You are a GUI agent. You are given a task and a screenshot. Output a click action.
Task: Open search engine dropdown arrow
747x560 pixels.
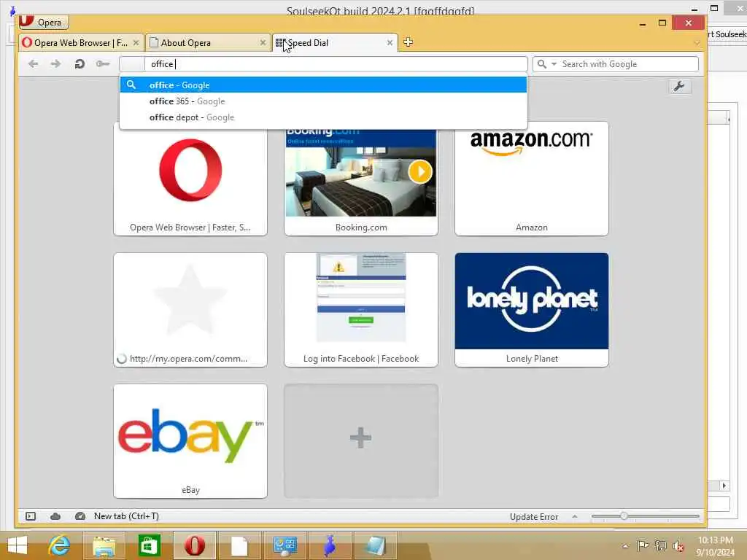click(x=554, y=64)
